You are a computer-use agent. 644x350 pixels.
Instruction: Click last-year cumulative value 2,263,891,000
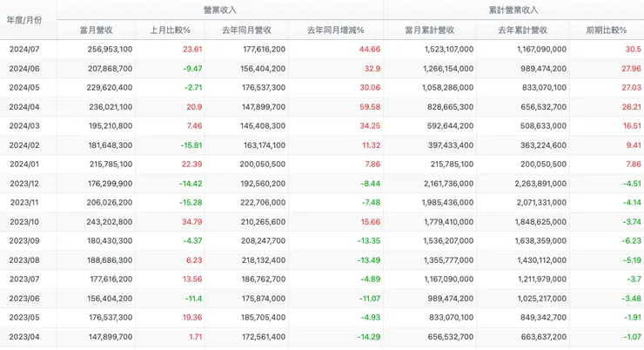[x=541, y=183]
